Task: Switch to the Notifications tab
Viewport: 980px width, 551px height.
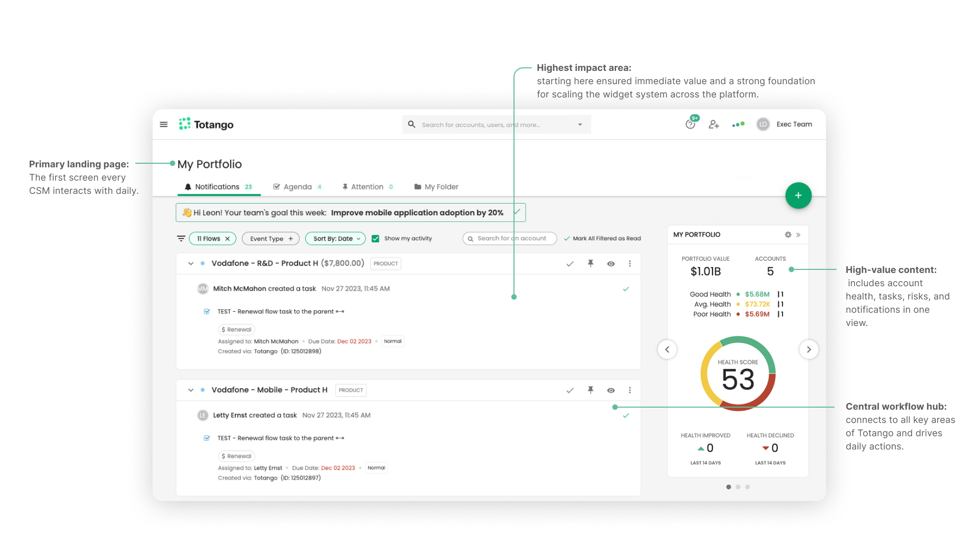Action: [219, 187]
